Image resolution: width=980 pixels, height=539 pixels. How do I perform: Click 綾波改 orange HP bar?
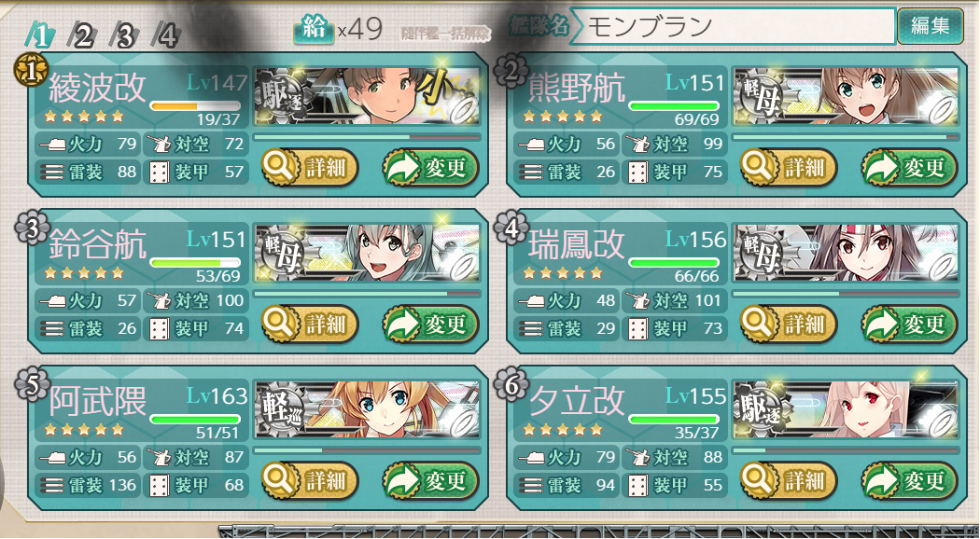(x=195, y=106)
